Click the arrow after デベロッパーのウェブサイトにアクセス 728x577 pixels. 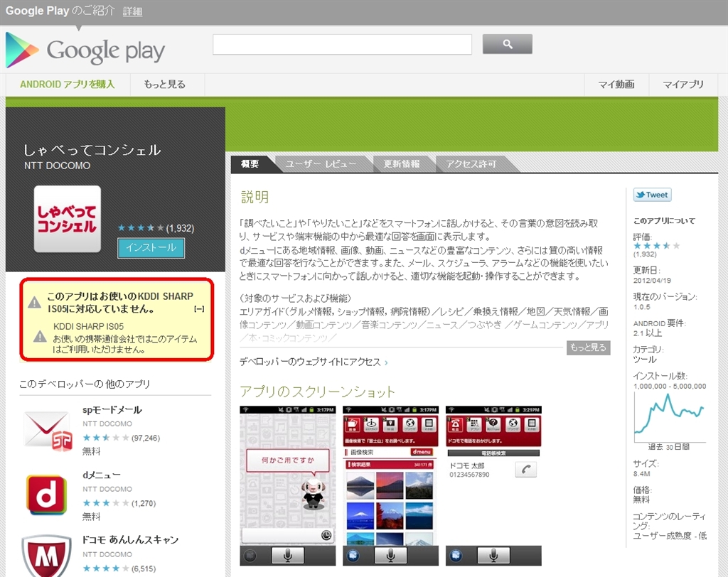386,362
